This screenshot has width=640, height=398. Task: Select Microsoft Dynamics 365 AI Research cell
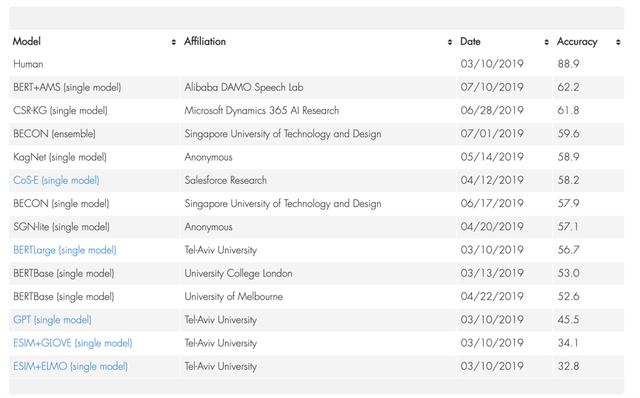pyautogui.click(x=262, y=111)
